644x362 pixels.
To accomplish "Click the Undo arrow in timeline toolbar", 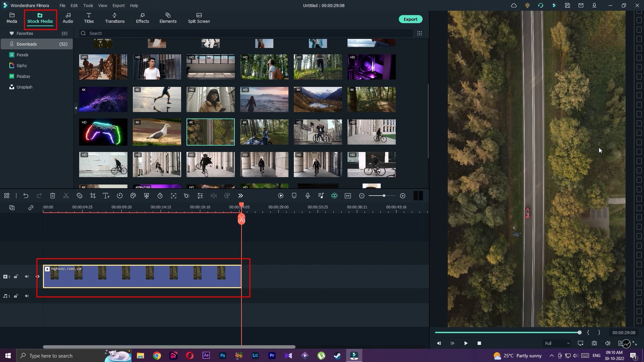I will [26, 196].
